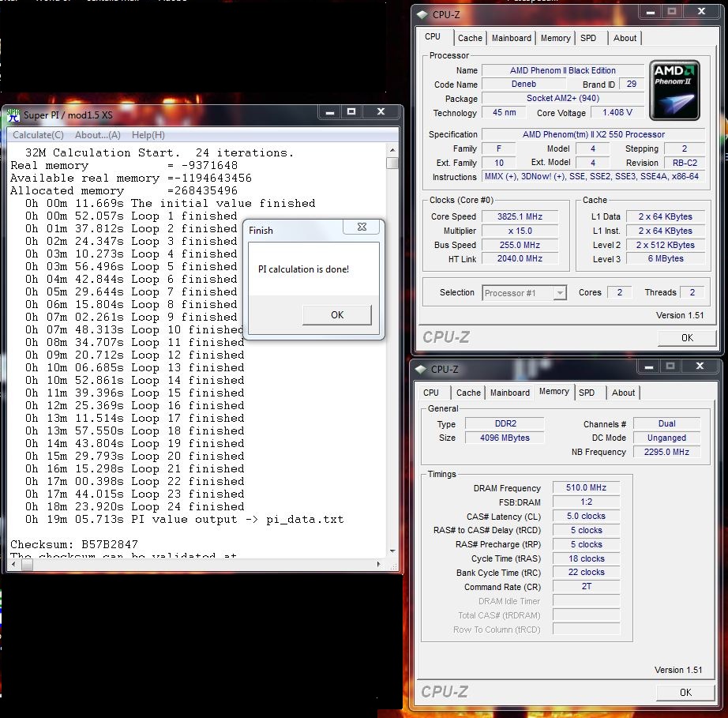728x718 pixels.
Task: Click the Code Name Deneb field
Action: [x=523, y=84]
